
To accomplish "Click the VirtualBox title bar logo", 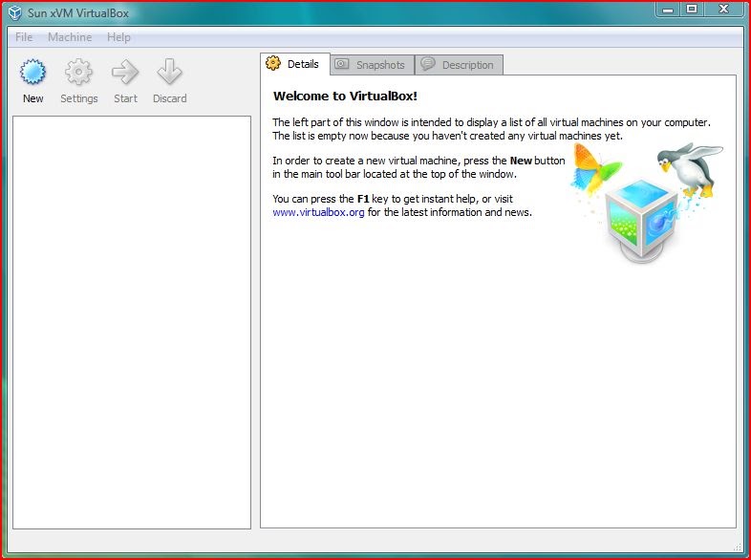I will (x=15, y=13).
